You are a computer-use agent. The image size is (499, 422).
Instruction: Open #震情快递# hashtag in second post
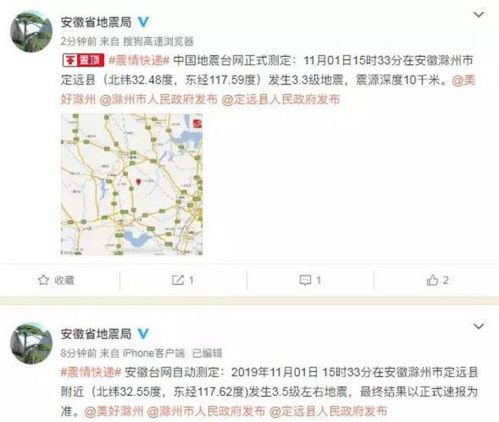pos(91,372)
